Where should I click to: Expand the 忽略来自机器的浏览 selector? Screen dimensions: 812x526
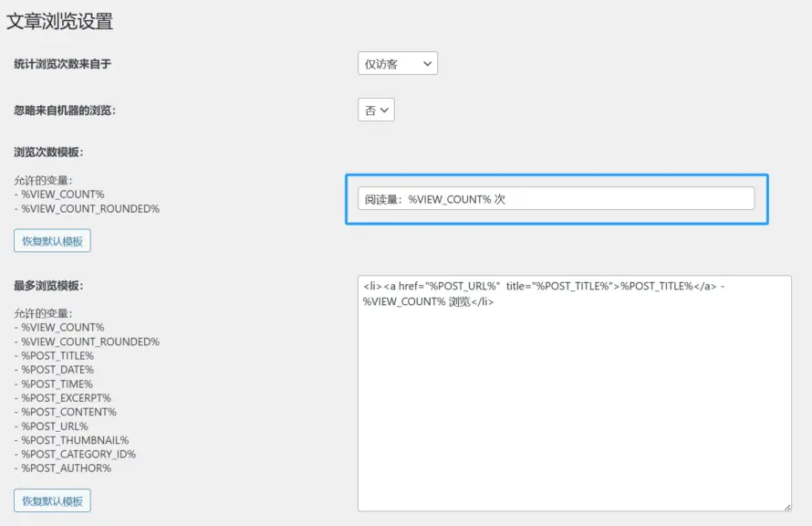click(375, 109)
